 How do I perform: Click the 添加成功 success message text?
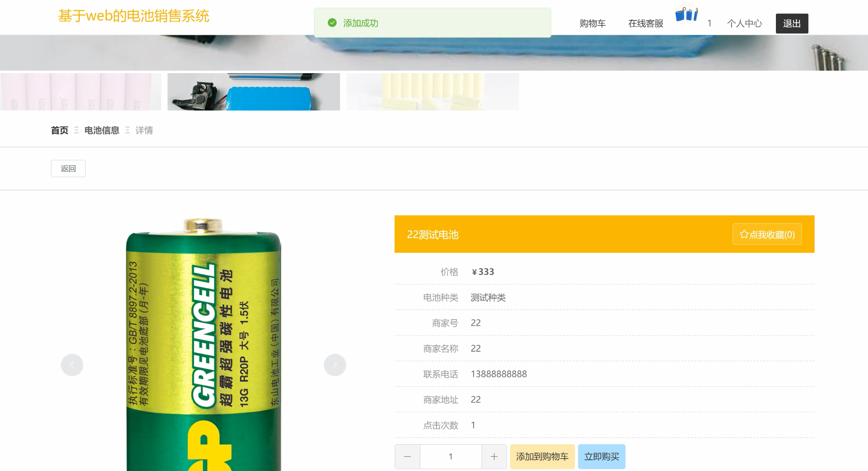(x=360, y=23)
